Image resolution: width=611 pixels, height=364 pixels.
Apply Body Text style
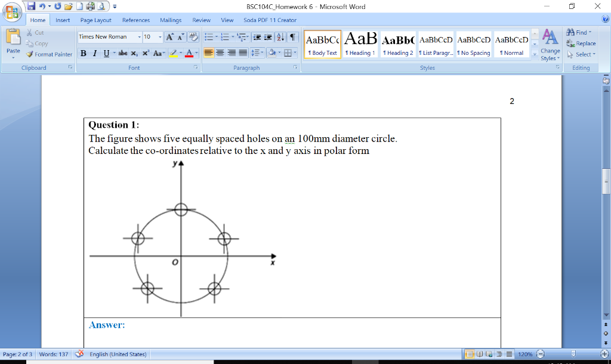pos(322,44)
